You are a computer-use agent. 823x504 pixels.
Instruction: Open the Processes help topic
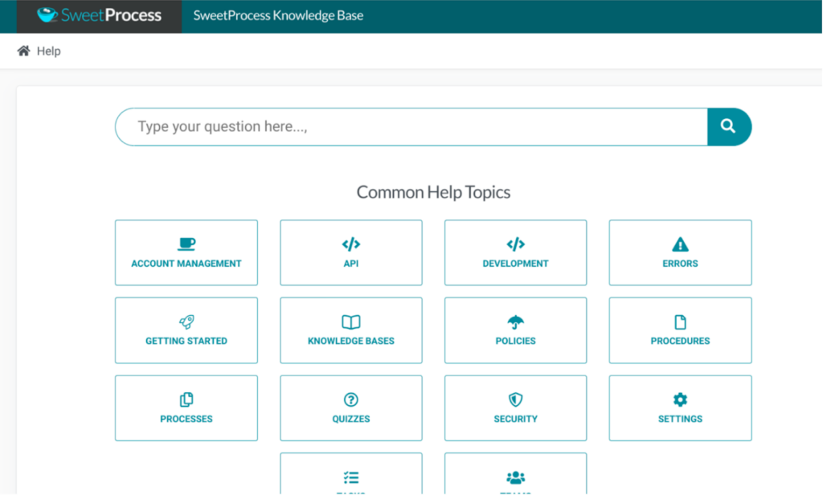tap(186, 408)
